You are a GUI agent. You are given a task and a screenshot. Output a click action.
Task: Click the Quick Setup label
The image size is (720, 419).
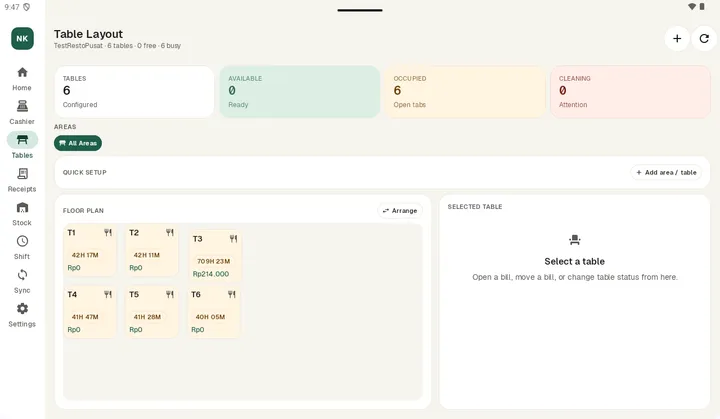(x=84, y=172)
